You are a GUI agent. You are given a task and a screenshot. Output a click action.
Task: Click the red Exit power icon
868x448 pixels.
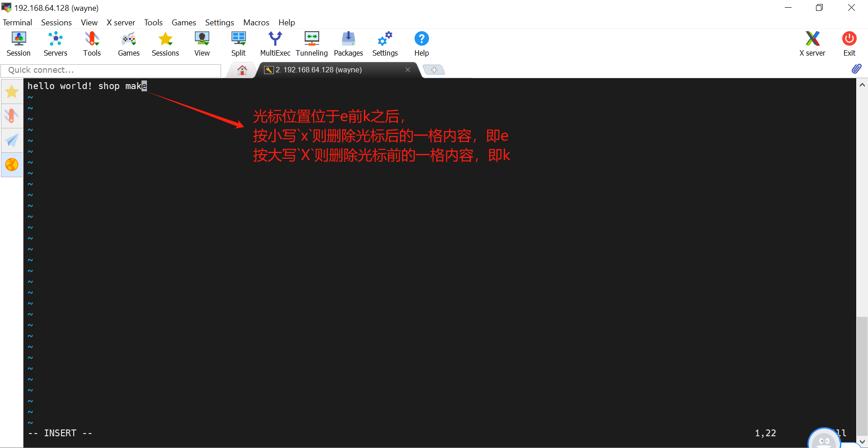(x=849, y=44)
